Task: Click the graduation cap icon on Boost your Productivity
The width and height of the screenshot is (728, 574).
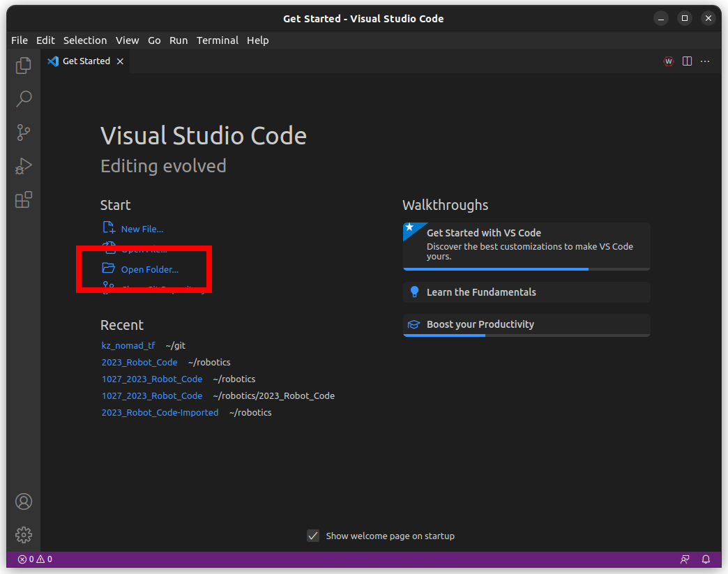Action: pos(414,324)
